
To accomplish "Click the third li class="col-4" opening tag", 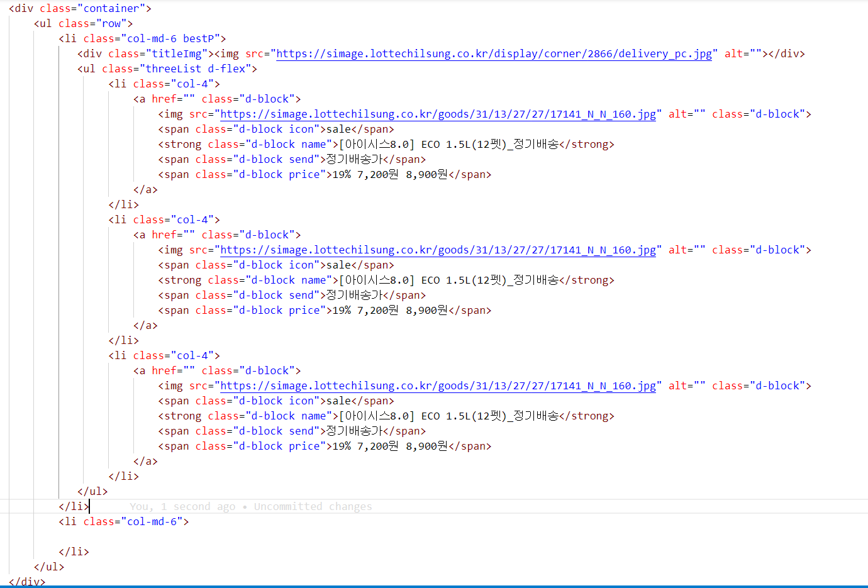I will click(x=164, y=355).
